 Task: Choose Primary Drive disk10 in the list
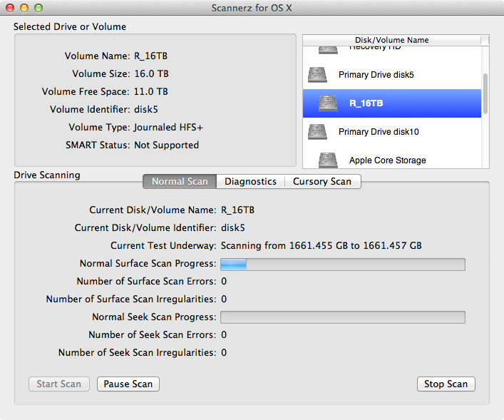tap(392, 132)
